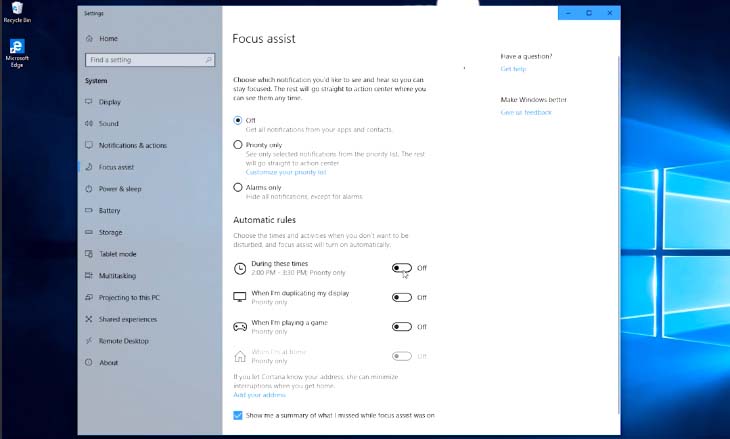The height and width of the screenshot is (439, 730).
Task: Toggle the duplicating my display switch
Action: (402, 297)
